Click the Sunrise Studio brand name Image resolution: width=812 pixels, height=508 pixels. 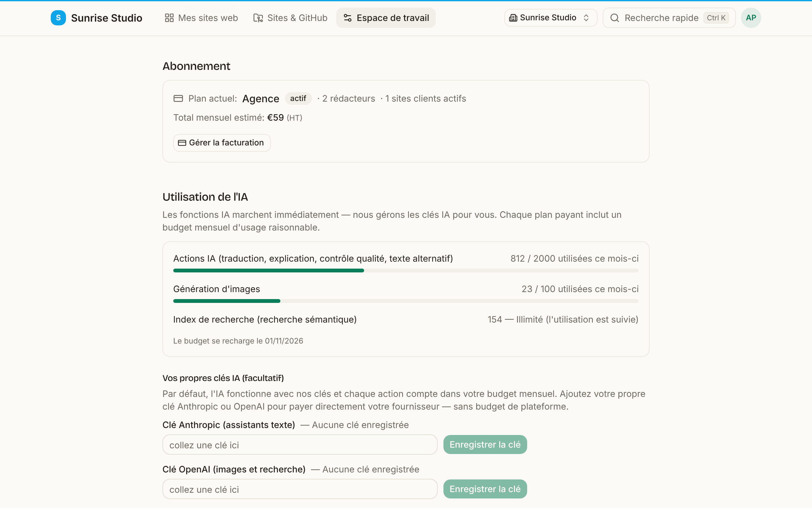pyautogui.click(x=107, y=18)
